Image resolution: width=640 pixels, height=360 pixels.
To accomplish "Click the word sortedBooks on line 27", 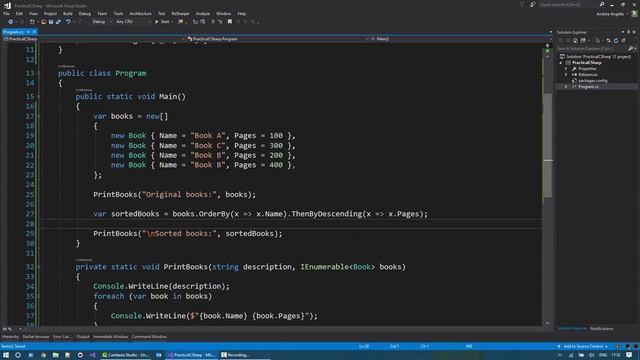I will tap(135, 214).
